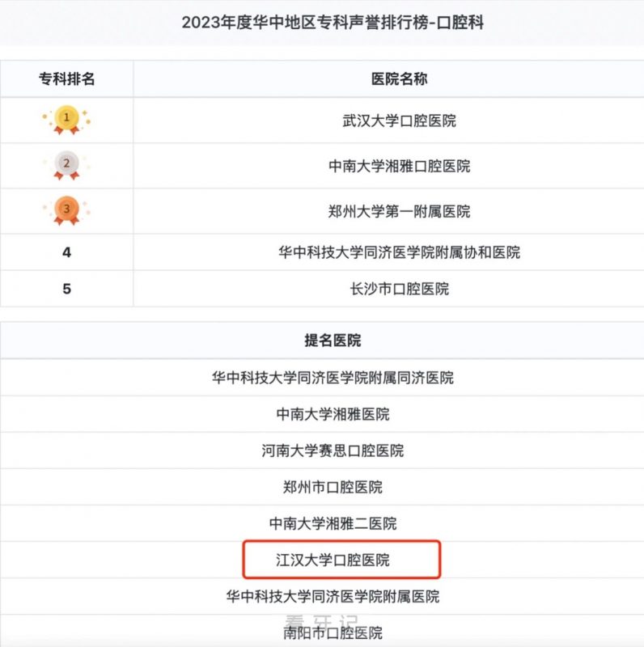Select 郑州市口腔医院 row
Viewport: 644px width, 647px height.
click(x=322, y=487)
